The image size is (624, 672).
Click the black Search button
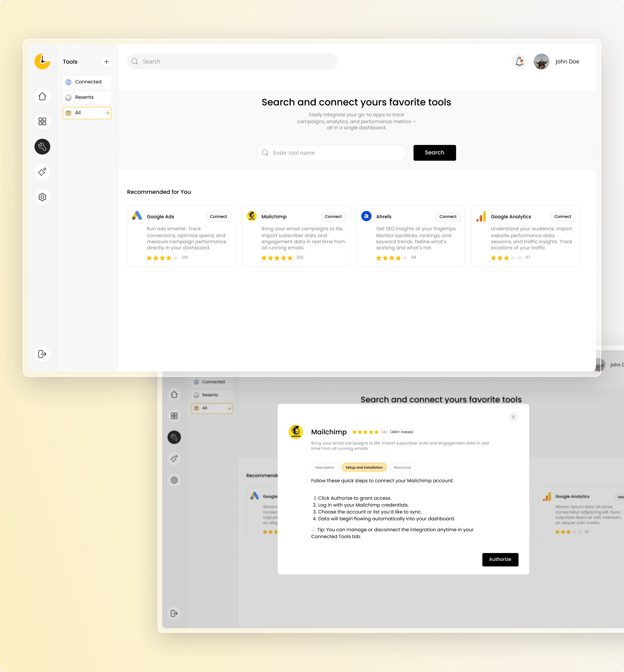pyautogui.click(x=435, y=153)
